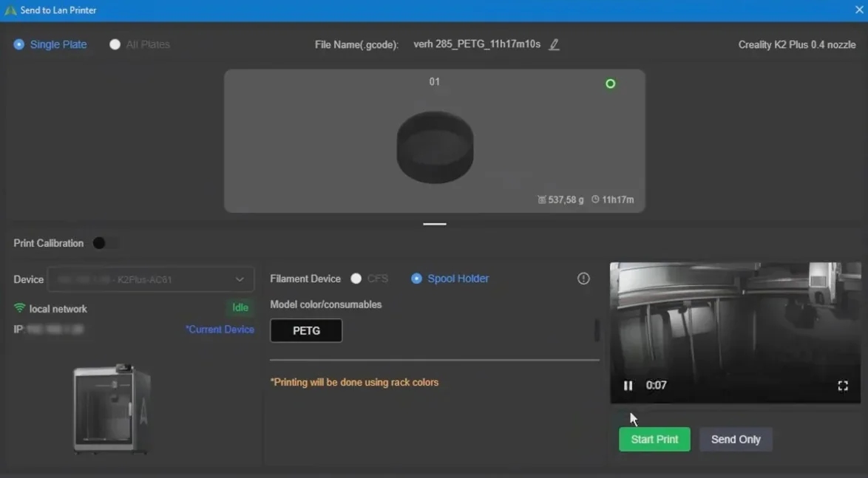Viewport: 868px width, 478px height.
Task: Enable the Print Calibration toggle
Action: coord(101,242)
